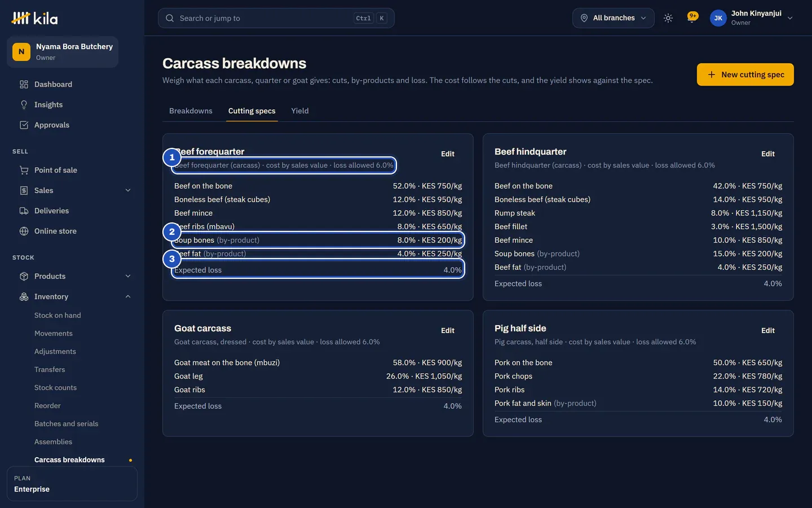Edit the Beef forequarter spec
This screenshot has width=812, height=508.
coord(448,154)
